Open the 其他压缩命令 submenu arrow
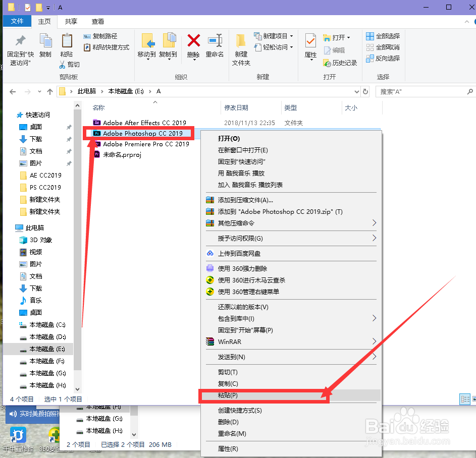This screenshot has height=458, width=476. pos(374,223)
